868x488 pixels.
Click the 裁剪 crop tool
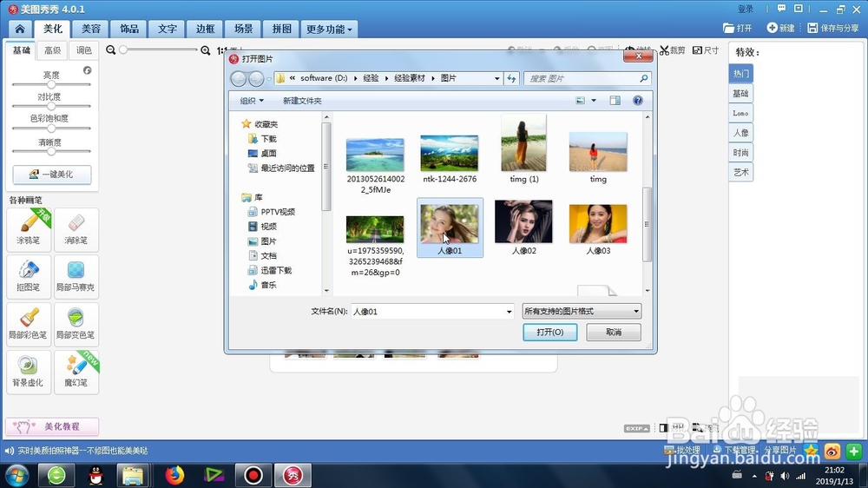click(673, 50)
